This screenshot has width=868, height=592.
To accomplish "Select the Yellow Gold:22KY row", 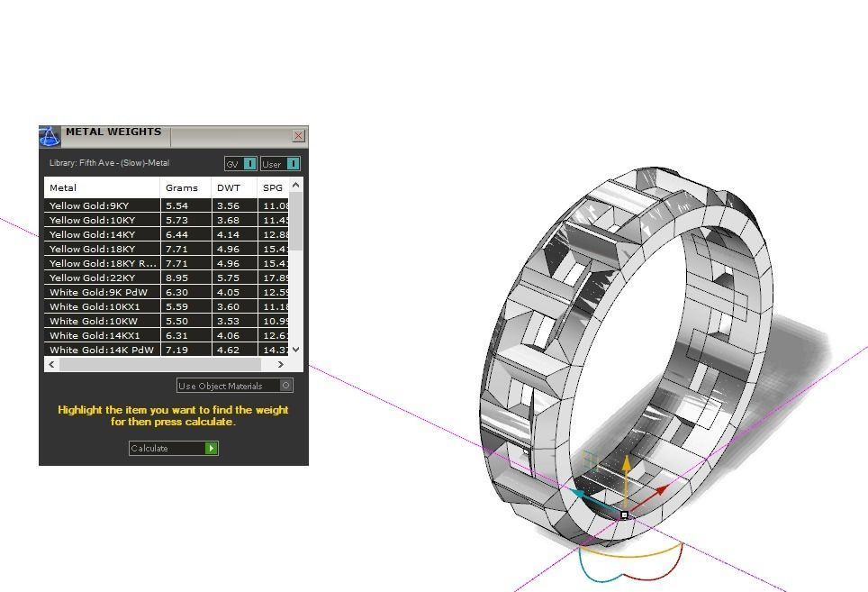I will click(166, 278).
